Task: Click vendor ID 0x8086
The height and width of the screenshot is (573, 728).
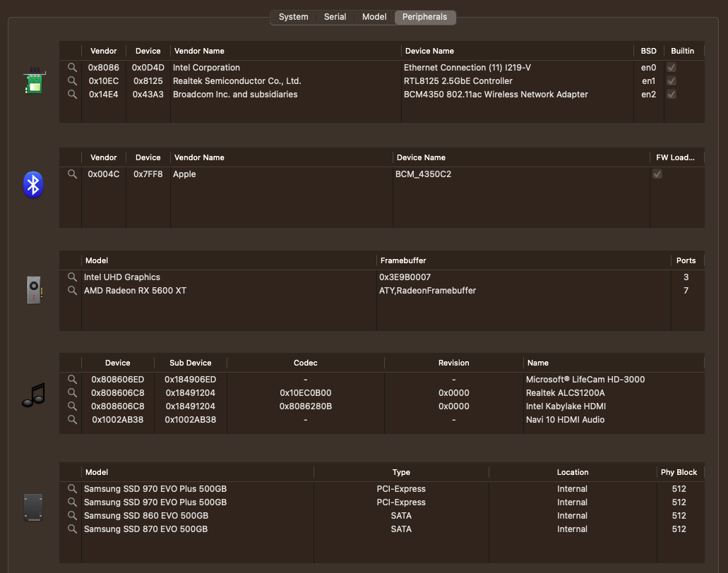Action: [104, 68]
